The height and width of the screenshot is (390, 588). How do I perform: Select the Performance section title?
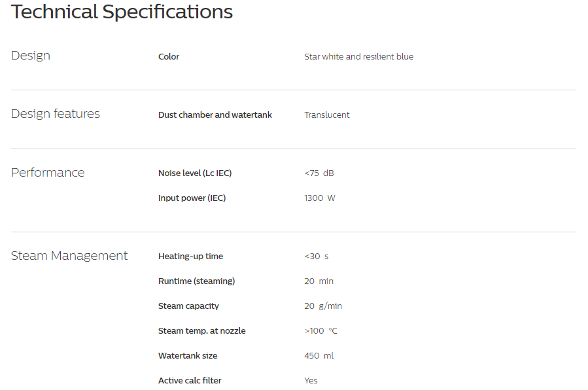point(48,173)
